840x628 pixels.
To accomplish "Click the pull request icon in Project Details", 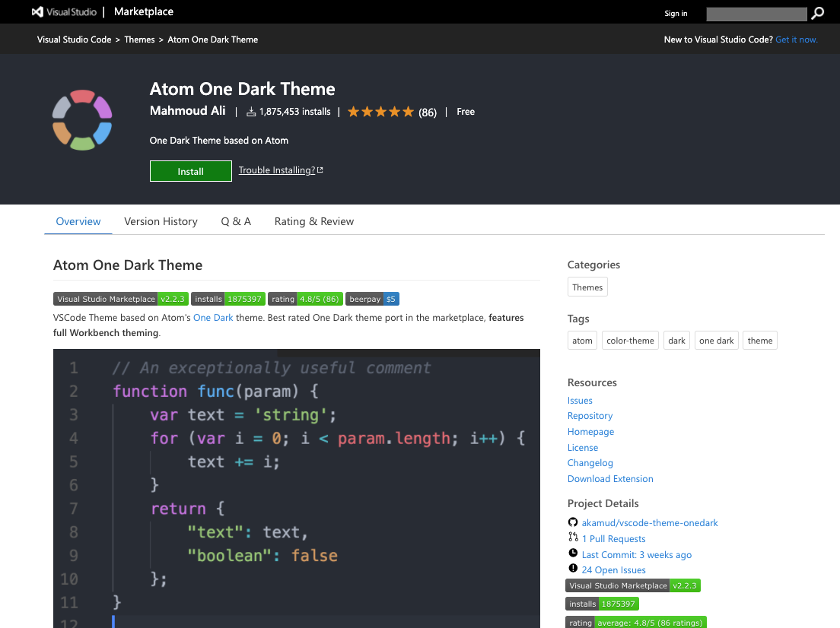I will (x=573, y=538).
